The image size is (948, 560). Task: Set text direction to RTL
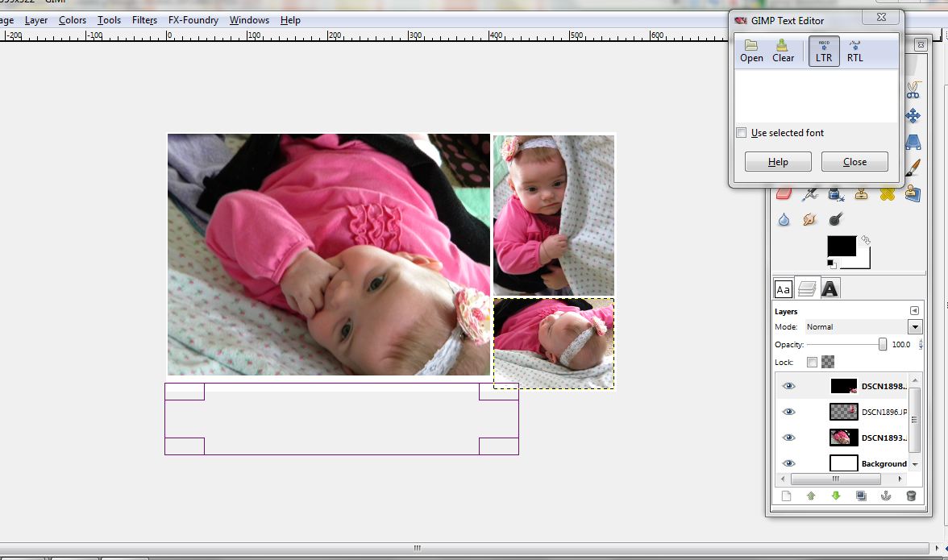pyautogui.click(x=854, y=52)
